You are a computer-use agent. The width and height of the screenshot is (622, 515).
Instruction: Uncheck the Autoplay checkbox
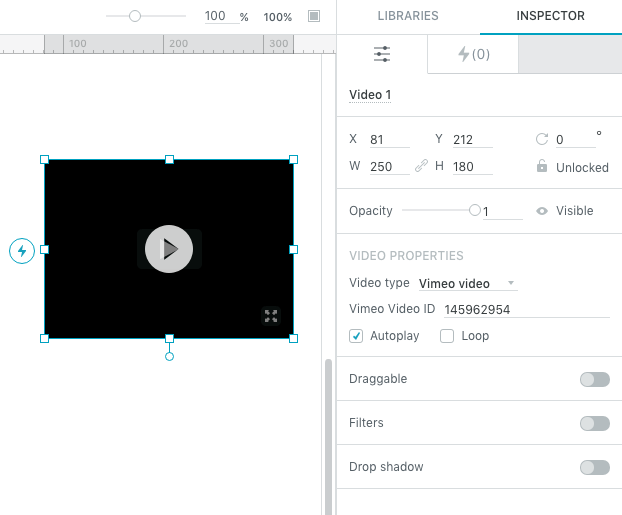[x=356, y=336]
